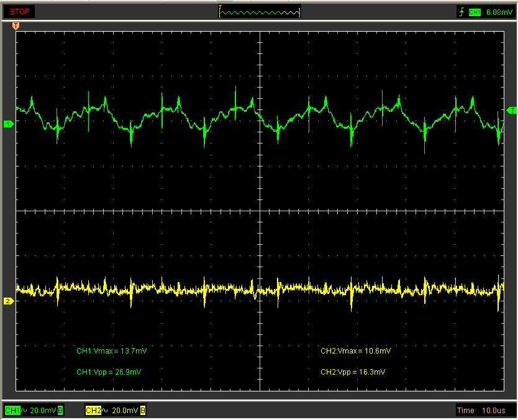Click the CH2:Vmax = 10.6mV measurement
518x420 pixels.
coord(355,350)
